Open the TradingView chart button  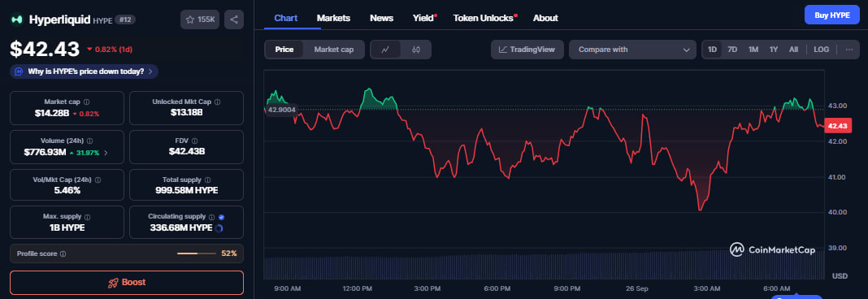click(x=527, y=50)
